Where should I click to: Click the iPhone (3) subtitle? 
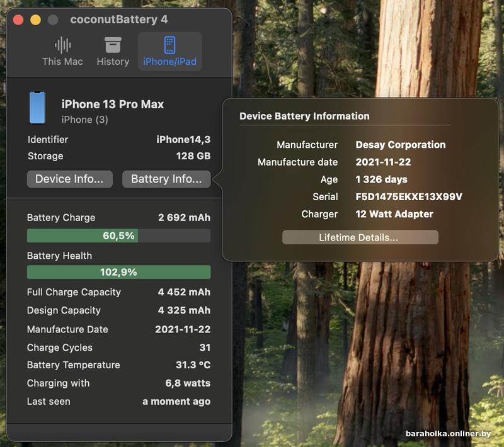click(x=85, y=120)
